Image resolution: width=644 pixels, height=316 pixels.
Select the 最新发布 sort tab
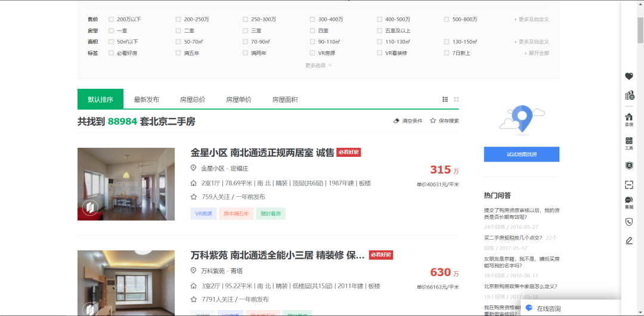click(x=147, y=100)
